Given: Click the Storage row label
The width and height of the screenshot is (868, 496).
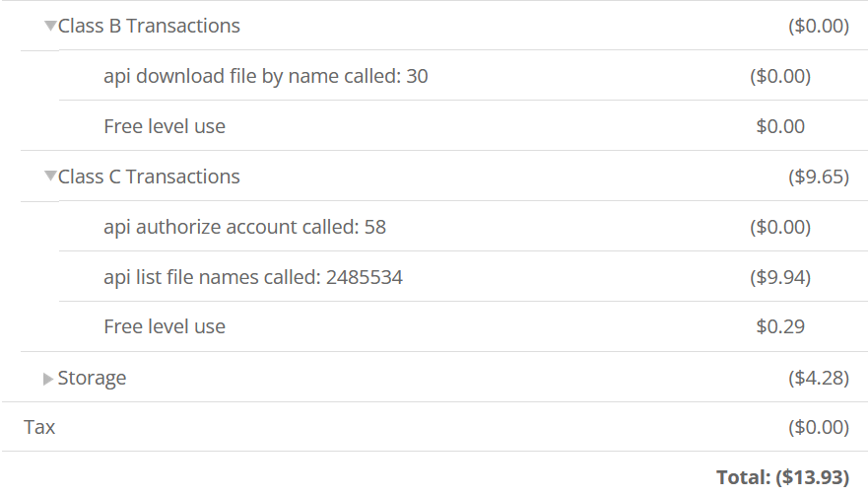Looking at the screenshot, I should [92, 378].
